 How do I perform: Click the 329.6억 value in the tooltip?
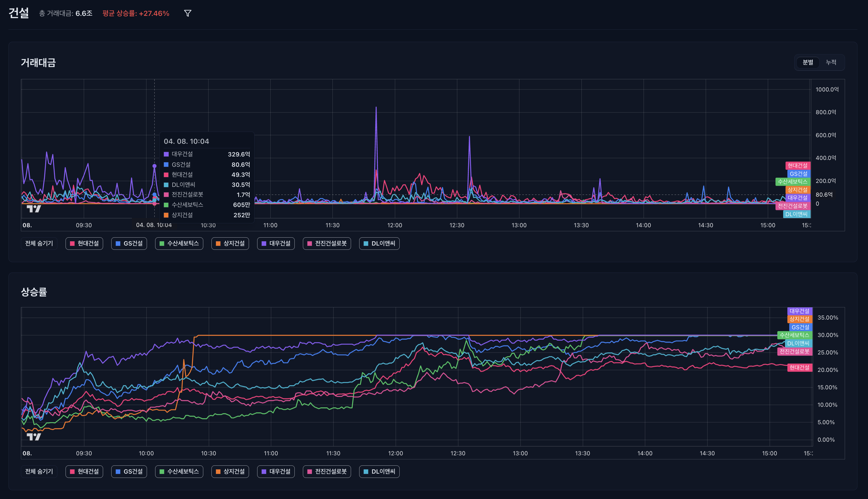click(239, 154)
